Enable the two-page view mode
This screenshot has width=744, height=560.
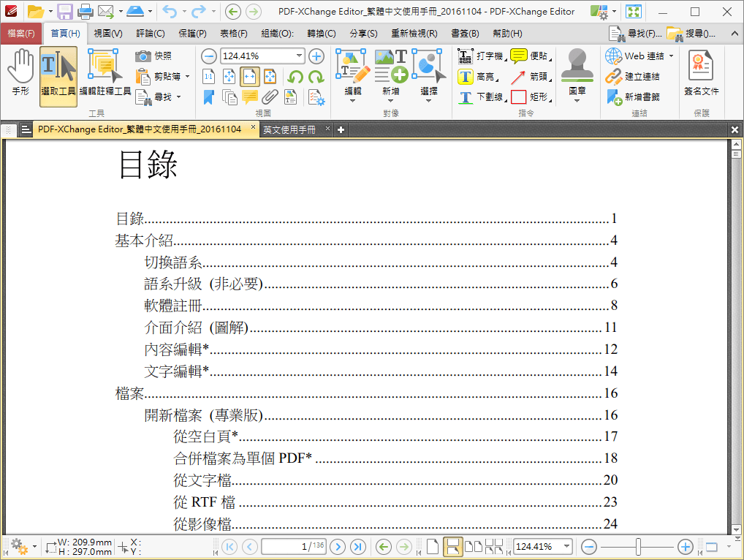(x=474, y=547)
